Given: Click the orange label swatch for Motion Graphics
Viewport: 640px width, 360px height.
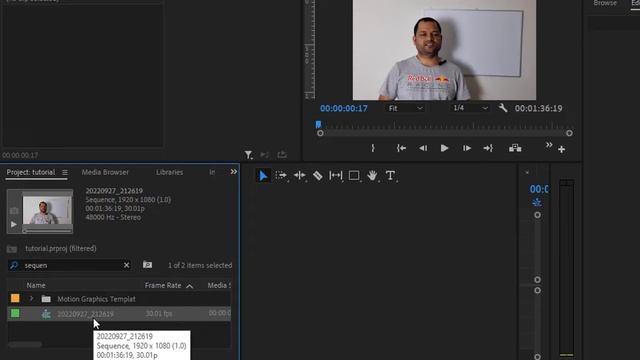Looking at the screenshot, I should pos(15,298).
